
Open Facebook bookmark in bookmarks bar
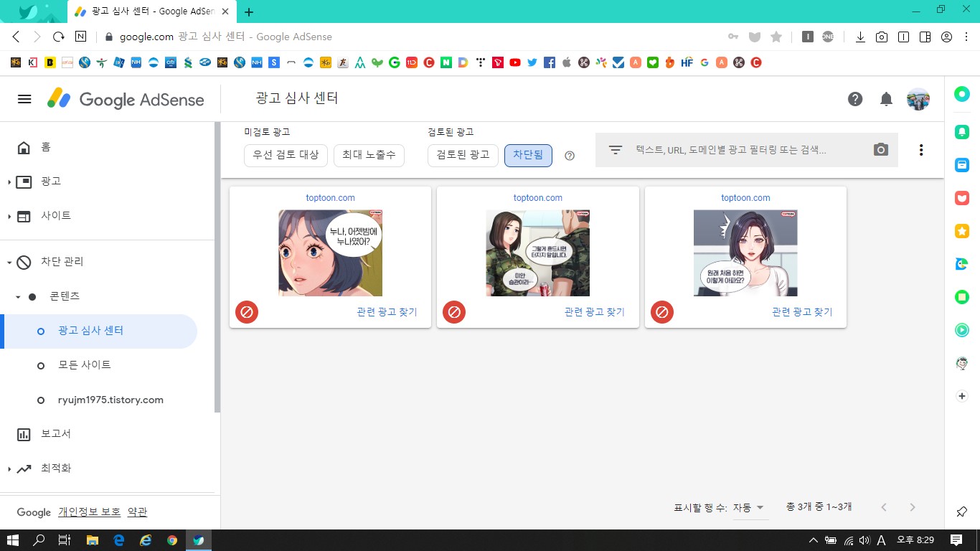[x=550, y=62]
